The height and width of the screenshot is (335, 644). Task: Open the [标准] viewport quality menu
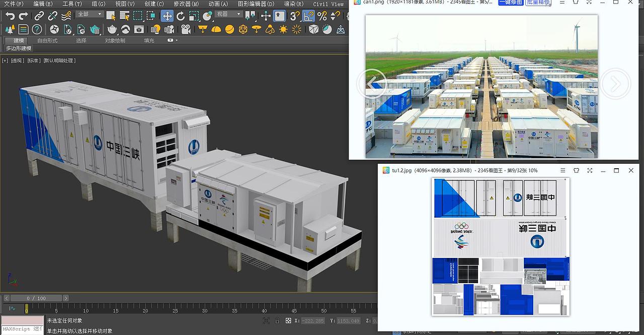(x=34, y=60)
